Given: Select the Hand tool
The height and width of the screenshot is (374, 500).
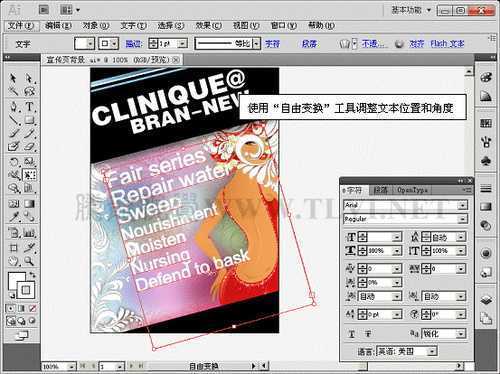Looking at the screenshot, I should point(13,261).
